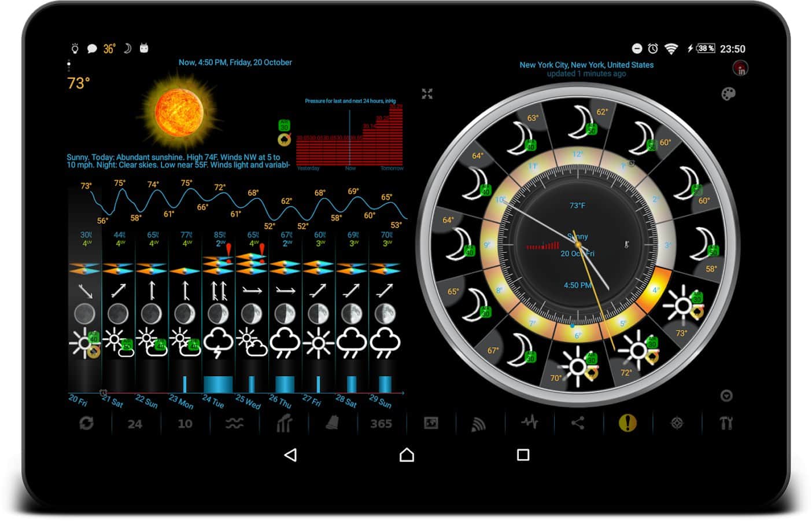This screenshot has width=812, height=521.
Task: Open the seismic activity pulse icon
Action: [529, 423]
